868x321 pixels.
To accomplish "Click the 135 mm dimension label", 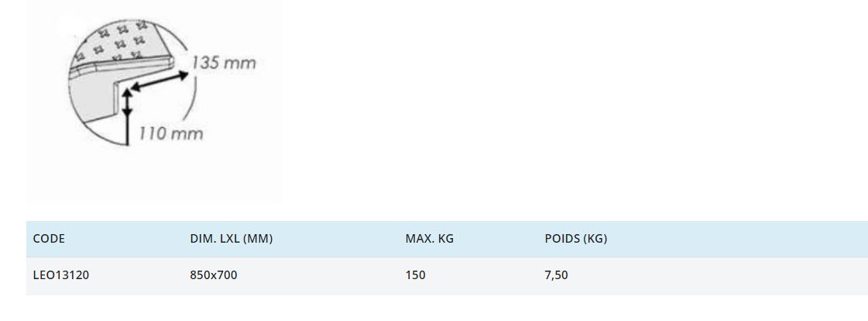I will point(224,63).
